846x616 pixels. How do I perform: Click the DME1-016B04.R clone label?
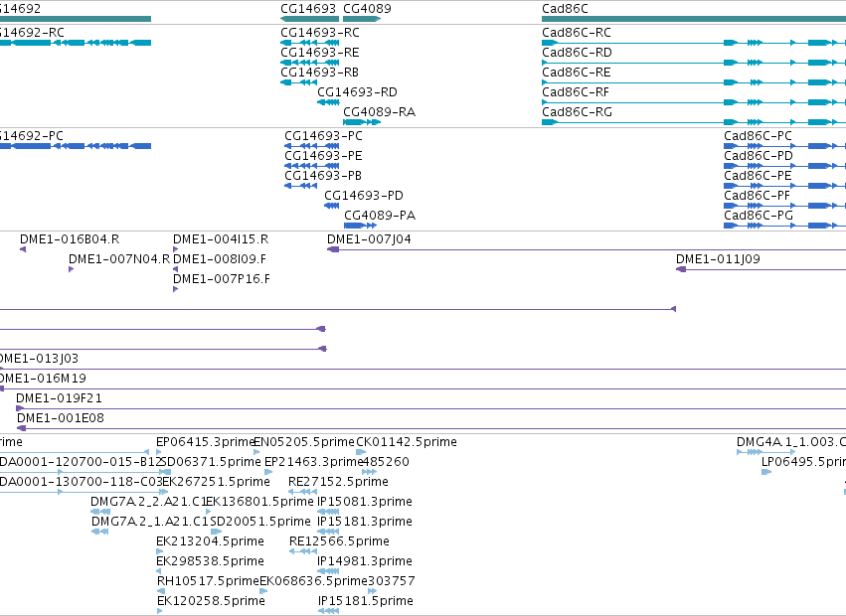point(70,239)
